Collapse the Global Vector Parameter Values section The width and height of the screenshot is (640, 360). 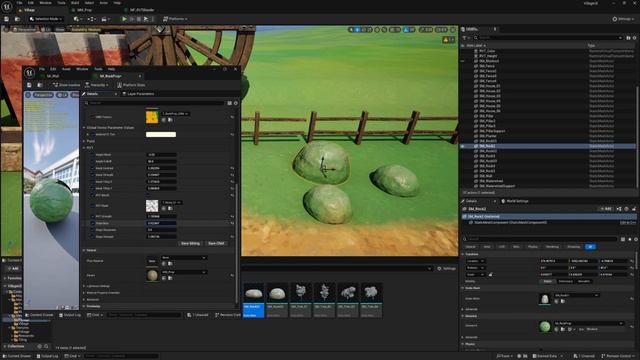84,128
